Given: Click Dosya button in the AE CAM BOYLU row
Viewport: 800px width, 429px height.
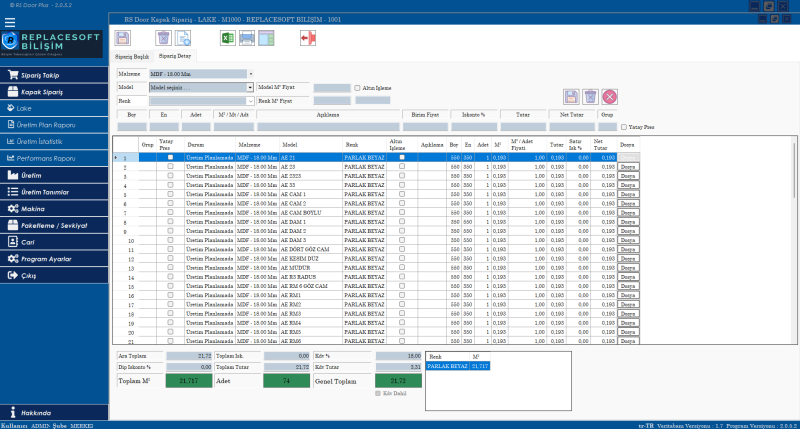Looking at the screenshot, I should pos(628,213).
